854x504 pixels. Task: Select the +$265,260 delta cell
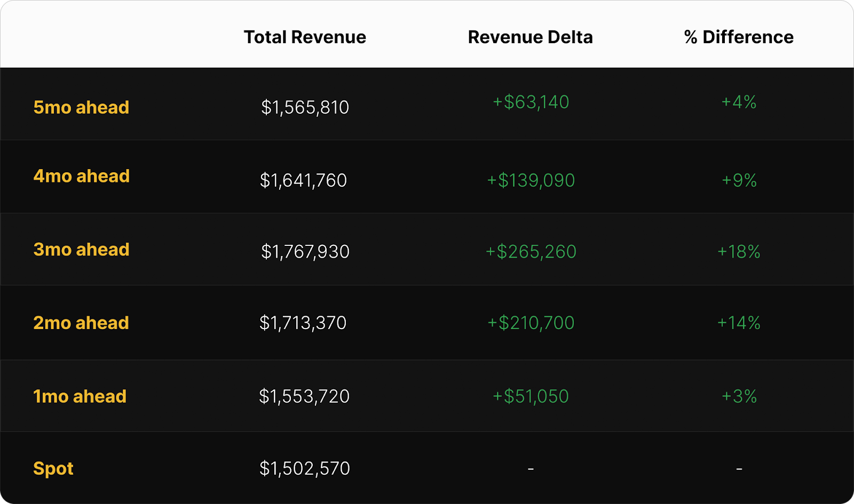pos(531,252)
